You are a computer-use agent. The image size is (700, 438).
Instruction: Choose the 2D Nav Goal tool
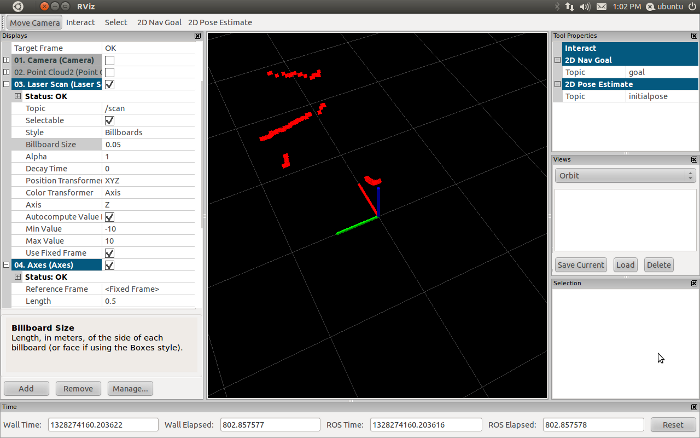(158, 21)
